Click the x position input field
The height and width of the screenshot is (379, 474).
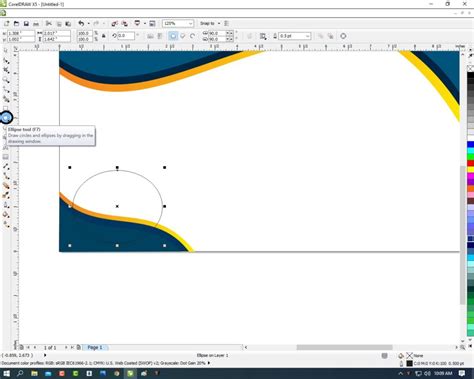[21, 33]
